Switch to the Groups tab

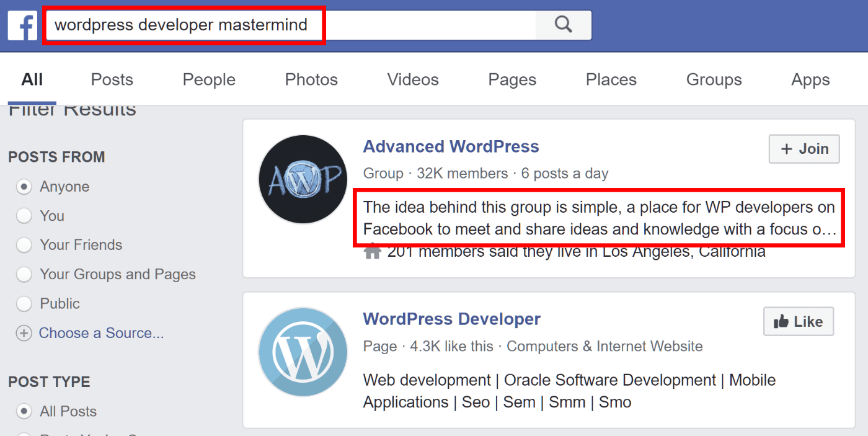714,79
